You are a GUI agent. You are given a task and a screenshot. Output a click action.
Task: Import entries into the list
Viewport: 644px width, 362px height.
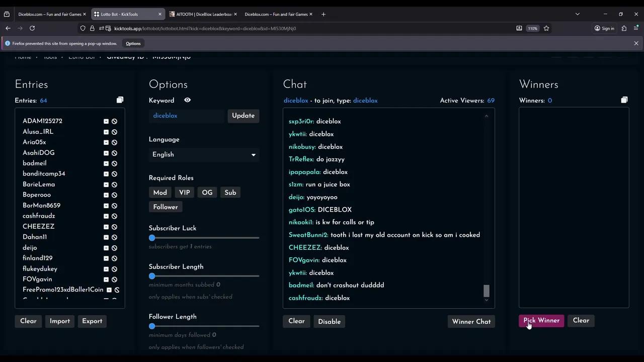[60, 321]
